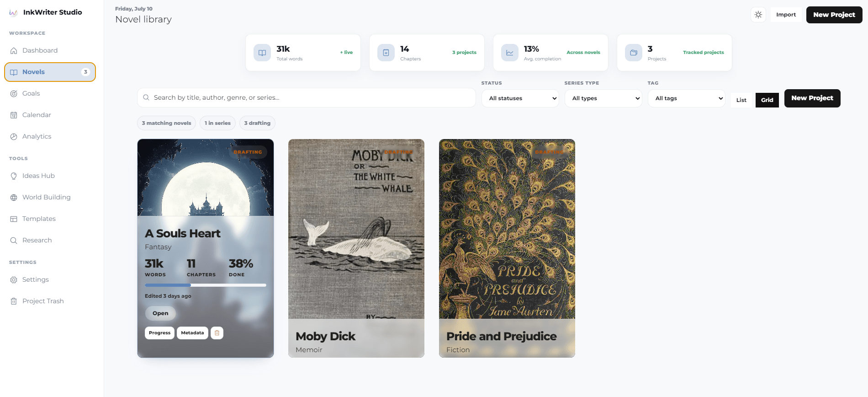
Task: Click the Goals target icon
Action: coord(14,94)
